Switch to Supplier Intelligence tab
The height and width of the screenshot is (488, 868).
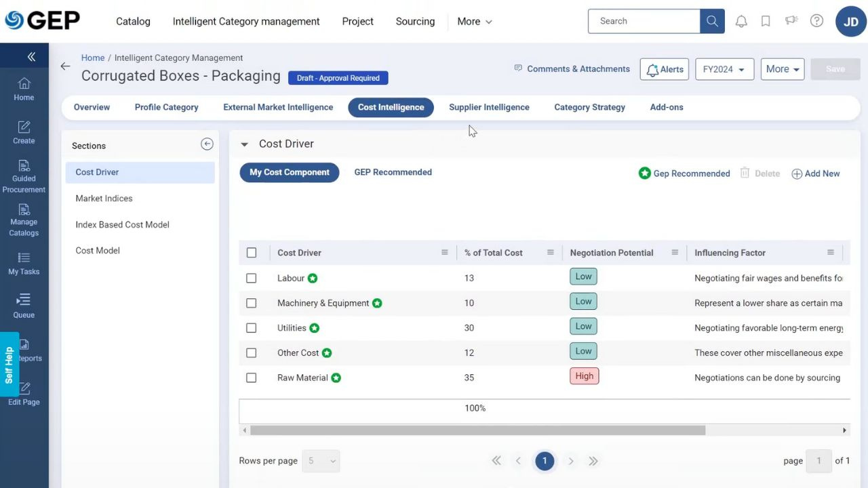(489, 107)
